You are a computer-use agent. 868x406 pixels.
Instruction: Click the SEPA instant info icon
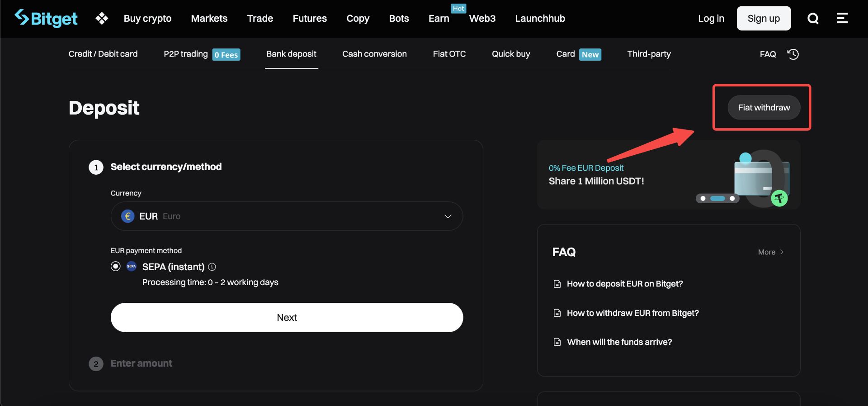pyautogui.click(x=212, y=267)
